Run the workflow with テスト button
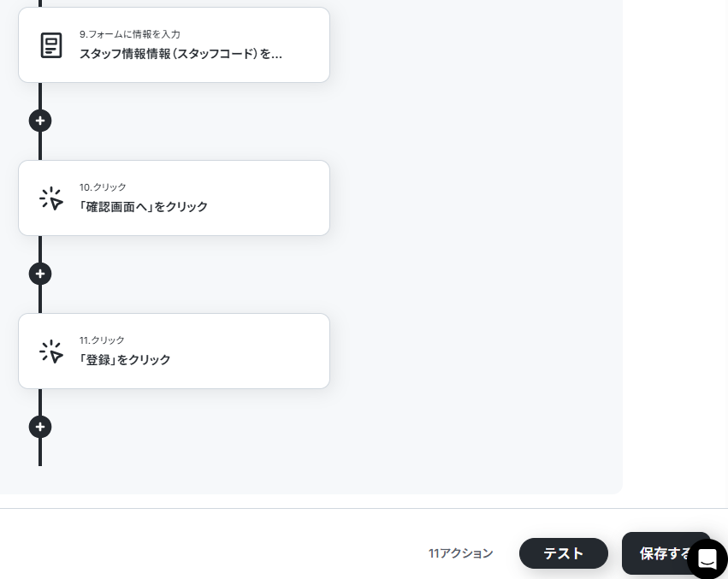The image size is (728, 579). pos(563,553)
